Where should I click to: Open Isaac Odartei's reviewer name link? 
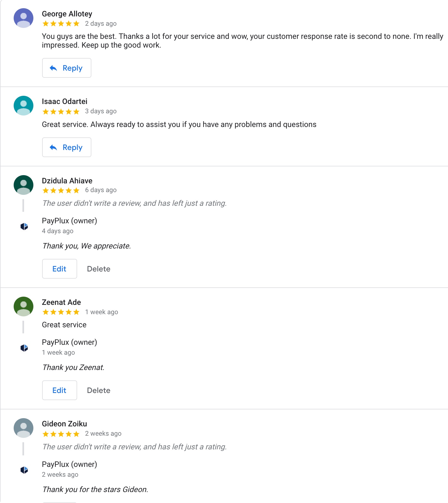tap(65, 101)
